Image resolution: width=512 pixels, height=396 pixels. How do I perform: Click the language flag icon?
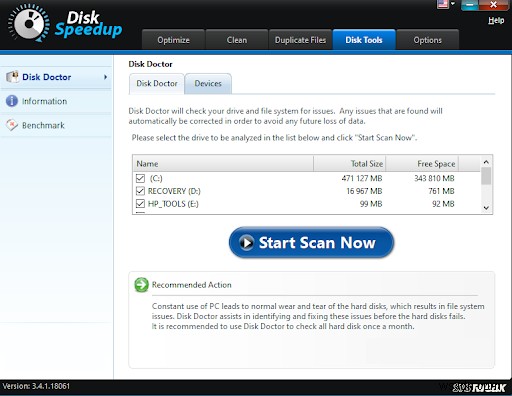[x=443, y=4]
